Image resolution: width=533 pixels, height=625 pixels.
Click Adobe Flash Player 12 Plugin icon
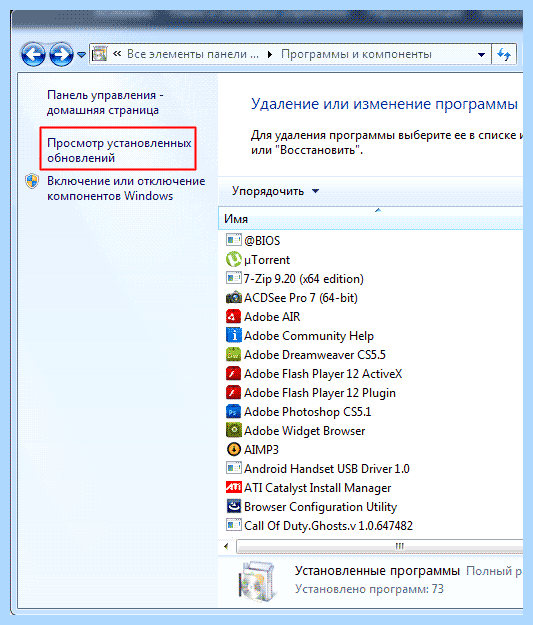[234, 393]
